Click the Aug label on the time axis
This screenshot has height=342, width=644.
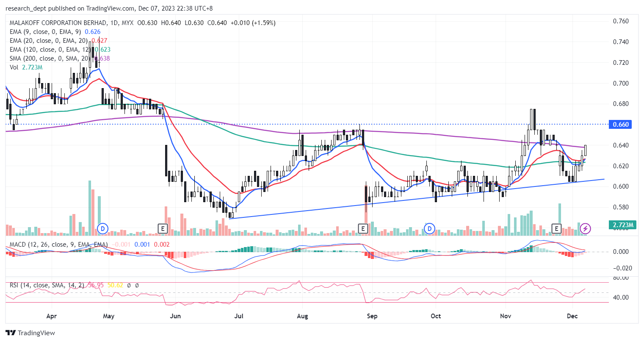pos(302,316)
